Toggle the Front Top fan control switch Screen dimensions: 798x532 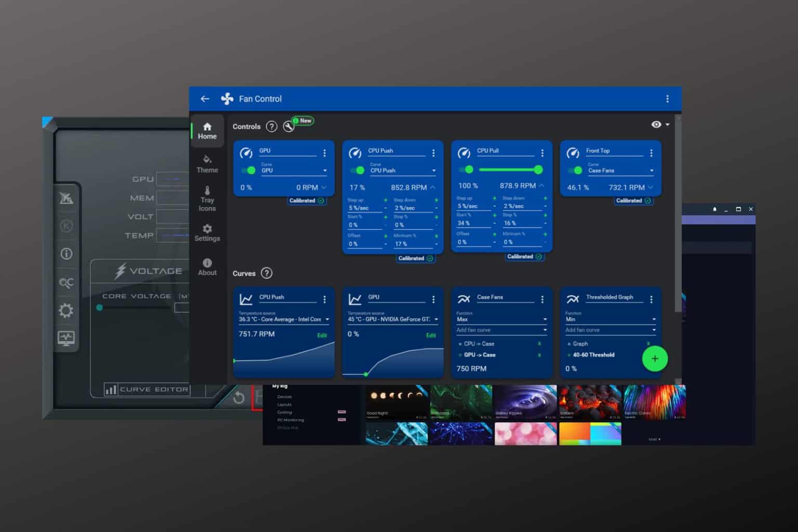click(575, 170)
